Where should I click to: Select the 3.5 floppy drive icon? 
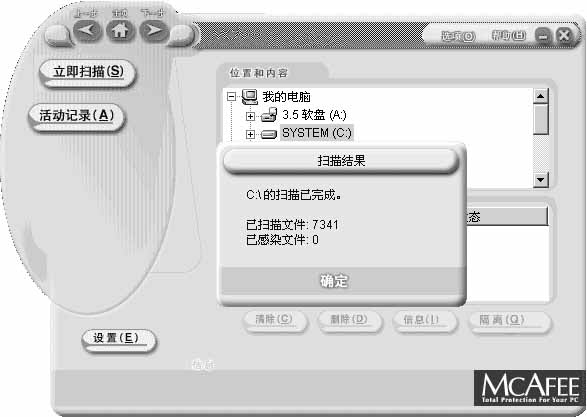[x=269, y=115]
